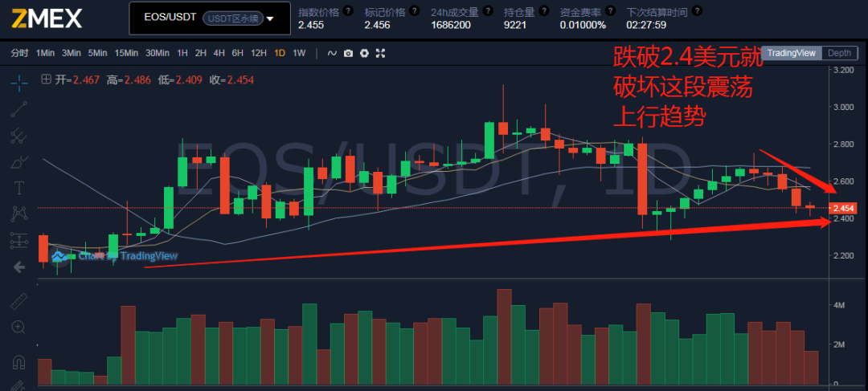868x391 pixels.
Task: Click the 2.200 price axis label
Action: (844, 255)
